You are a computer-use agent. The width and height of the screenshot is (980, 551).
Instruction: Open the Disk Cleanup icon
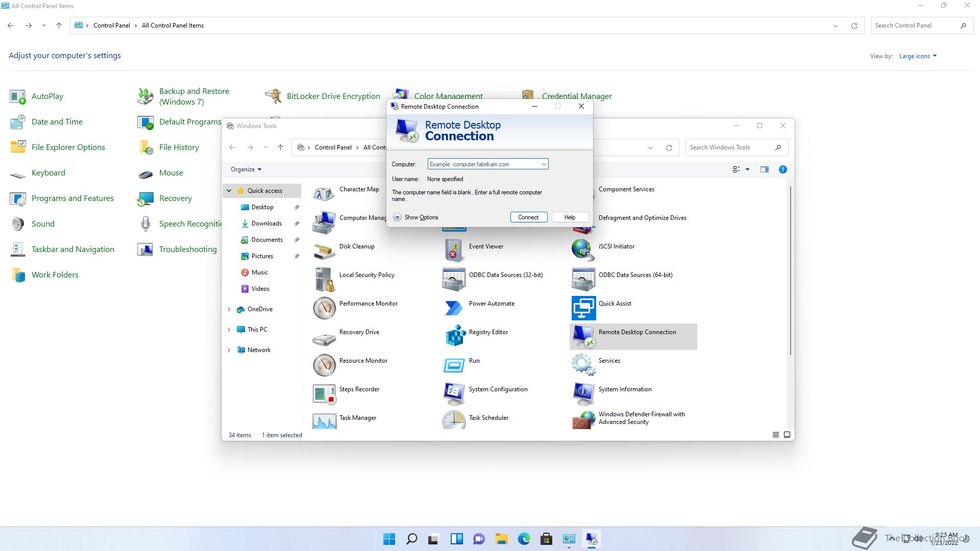(x=324, y=251)
